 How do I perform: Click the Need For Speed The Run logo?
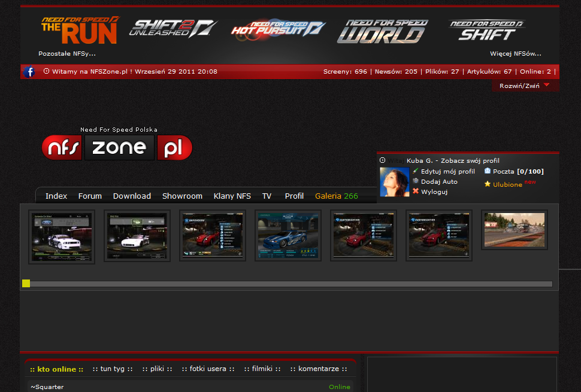pos(80,30)
